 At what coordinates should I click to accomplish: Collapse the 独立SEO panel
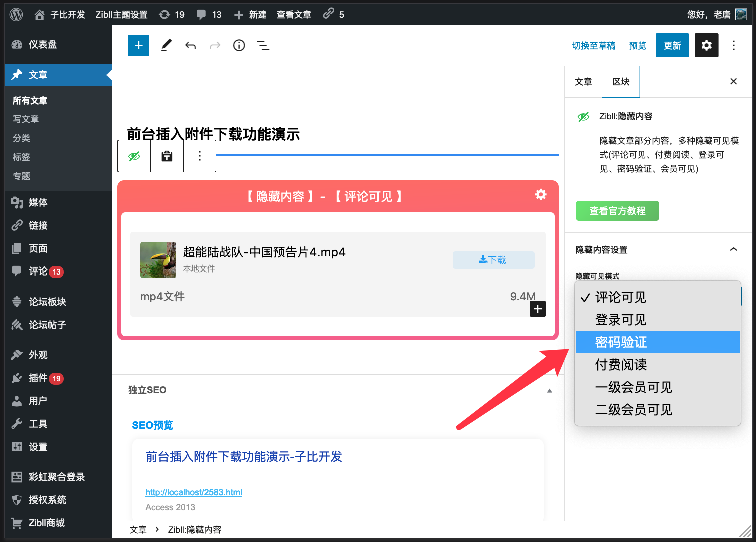click(549, 390)
